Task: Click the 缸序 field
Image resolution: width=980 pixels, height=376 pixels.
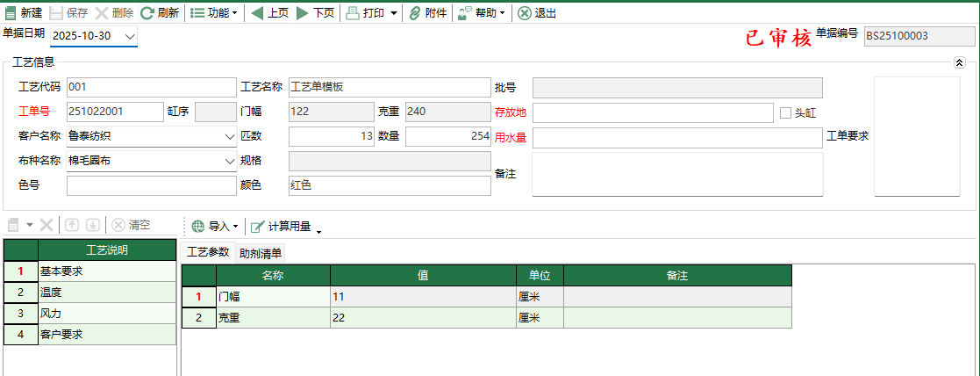Action: (x=216, y=112)
